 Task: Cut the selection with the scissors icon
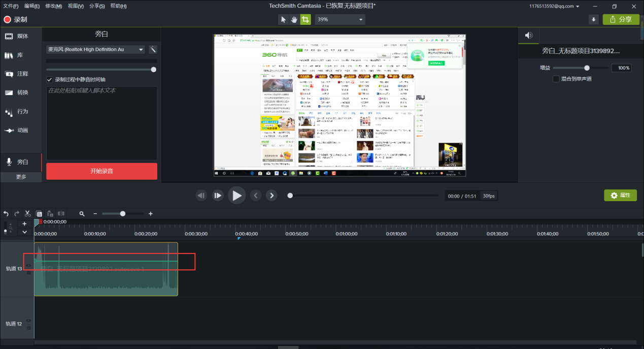coord(28,213)
